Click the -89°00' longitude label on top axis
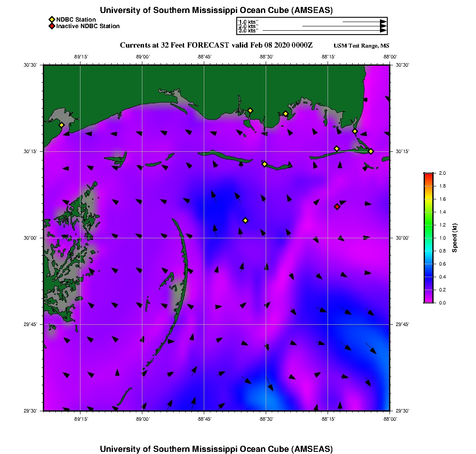 tap(142, 57)
